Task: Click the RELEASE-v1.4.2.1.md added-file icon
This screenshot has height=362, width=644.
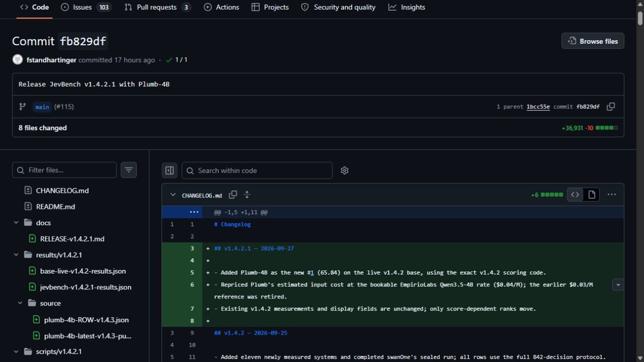Action: (32, 238)
